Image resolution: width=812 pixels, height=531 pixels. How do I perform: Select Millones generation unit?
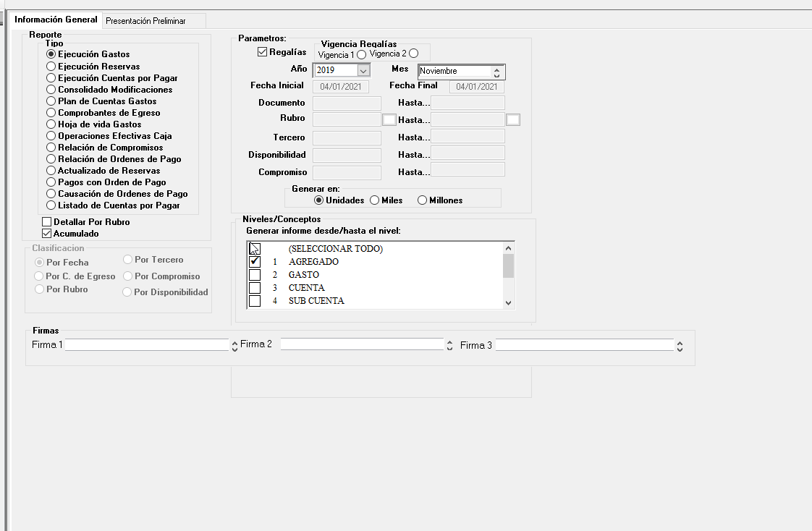(423, 200)
